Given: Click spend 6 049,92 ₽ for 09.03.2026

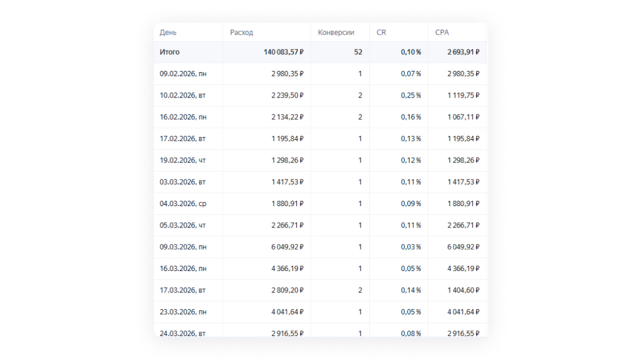Looking at the screenshot, I should coord(287,247).
